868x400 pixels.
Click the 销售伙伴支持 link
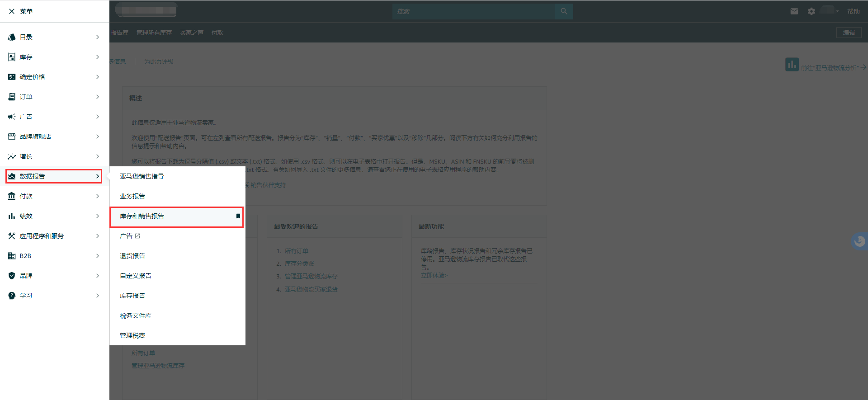coord(268,185)
